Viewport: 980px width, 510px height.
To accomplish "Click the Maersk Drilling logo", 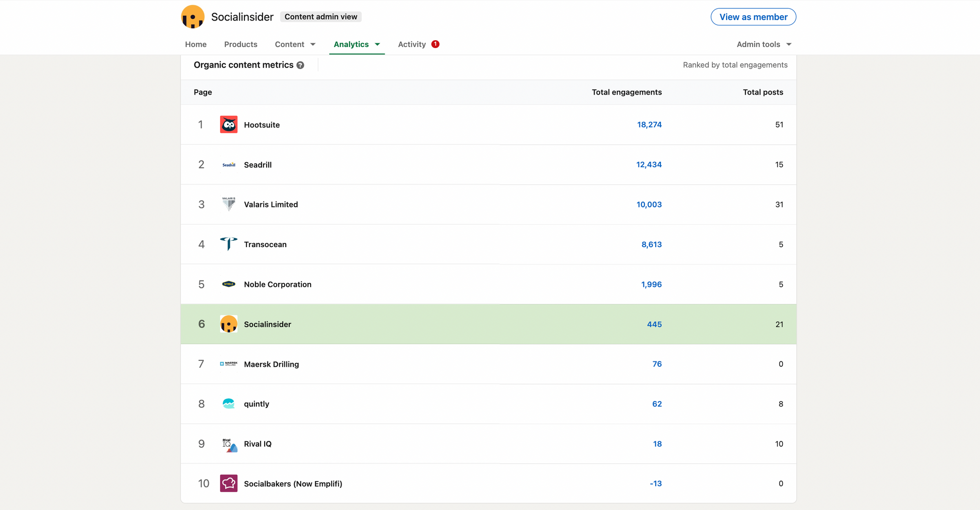I will click(229, 364).
